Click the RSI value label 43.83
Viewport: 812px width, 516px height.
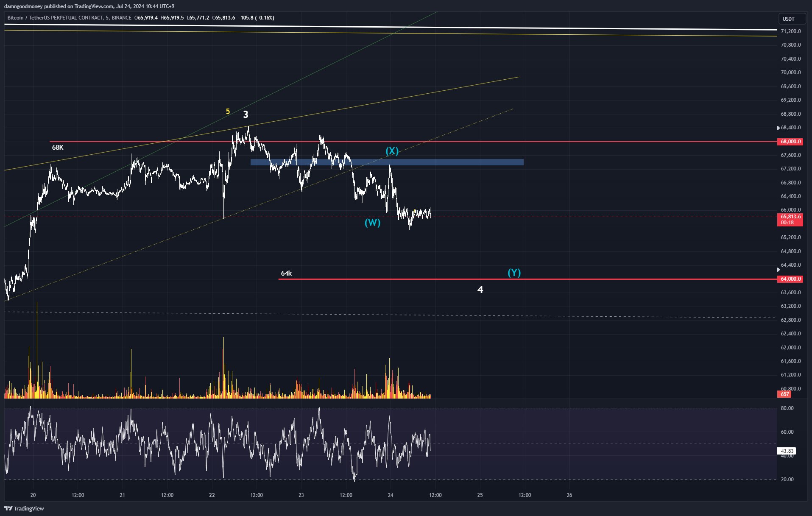tap(787, 451)
